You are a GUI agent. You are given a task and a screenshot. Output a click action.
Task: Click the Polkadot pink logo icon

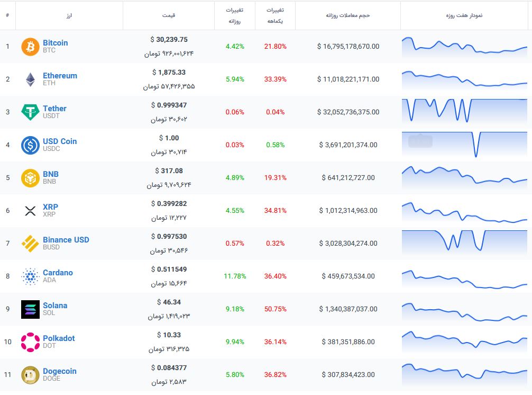[x=30, y=342]
